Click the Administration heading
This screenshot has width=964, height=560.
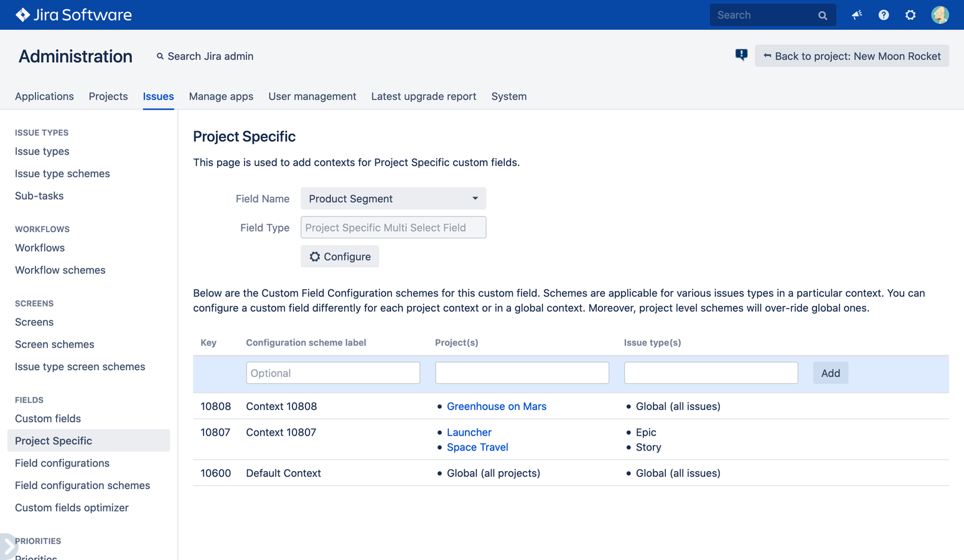click(x=75, y=56)
